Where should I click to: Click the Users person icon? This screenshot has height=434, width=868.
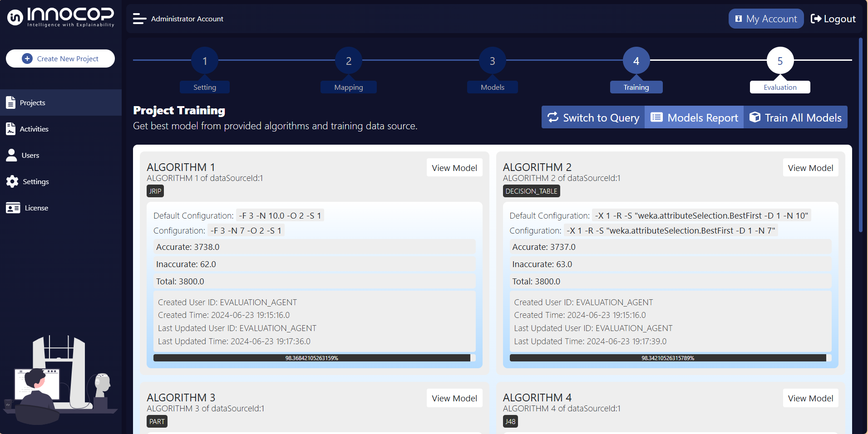click(11, 155)
